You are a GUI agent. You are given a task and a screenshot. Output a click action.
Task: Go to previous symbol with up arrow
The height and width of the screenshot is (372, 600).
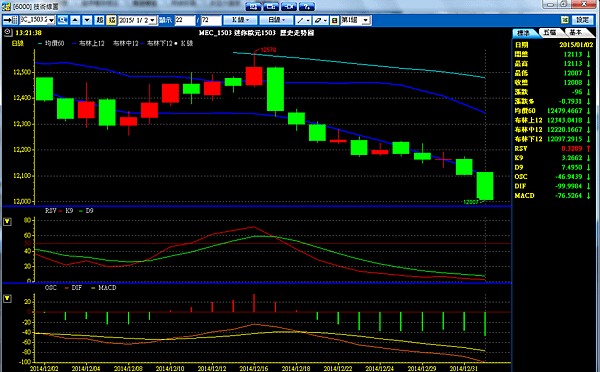(75, 20)
